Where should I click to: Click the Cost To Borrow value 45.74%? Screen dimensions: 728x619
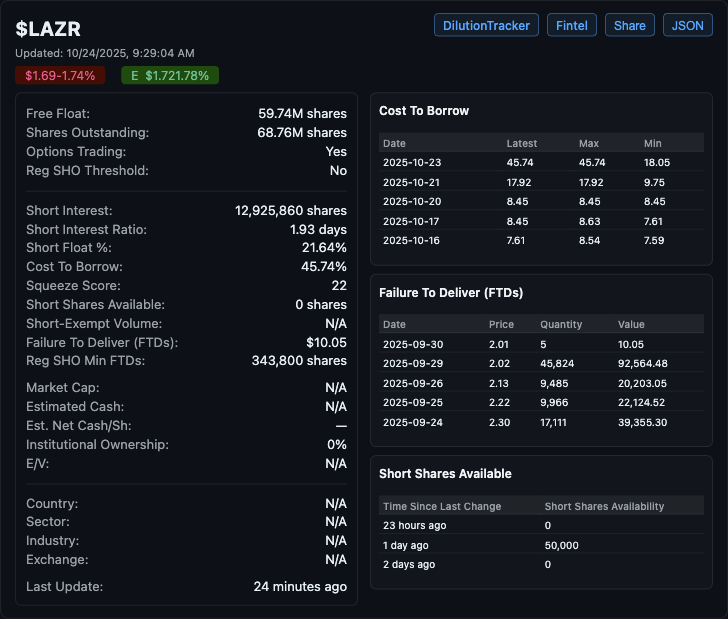click(324, 267)
